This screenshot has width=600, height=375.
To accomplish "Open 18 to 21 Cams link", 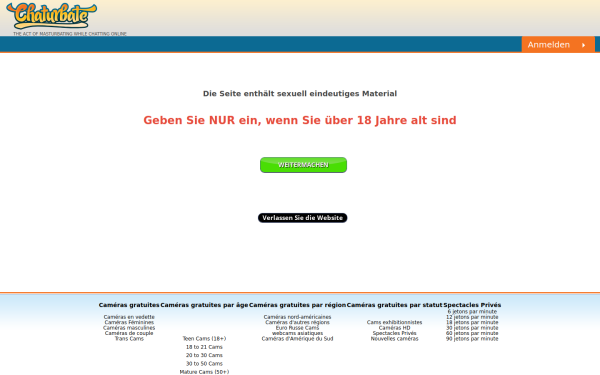I will tap(204, 347).
